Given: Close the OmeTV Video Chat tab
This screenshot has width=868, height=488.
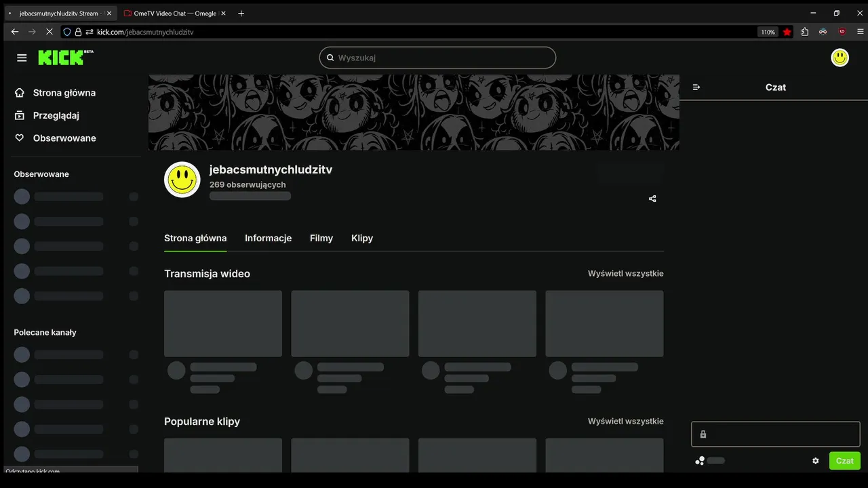Looking at the screenshot, I should [224, 14].
